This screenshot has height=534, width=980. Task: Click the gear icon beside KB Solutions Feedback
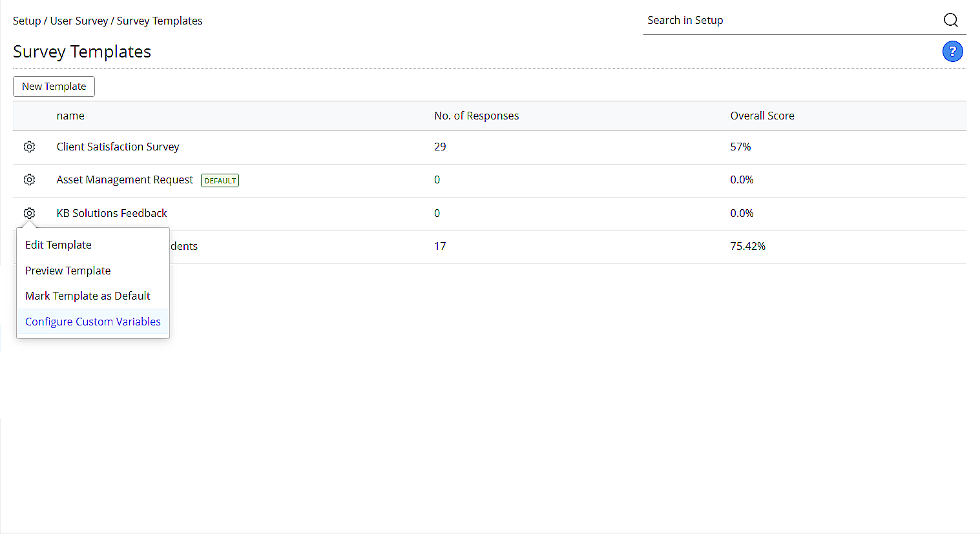tap(29, 212)
